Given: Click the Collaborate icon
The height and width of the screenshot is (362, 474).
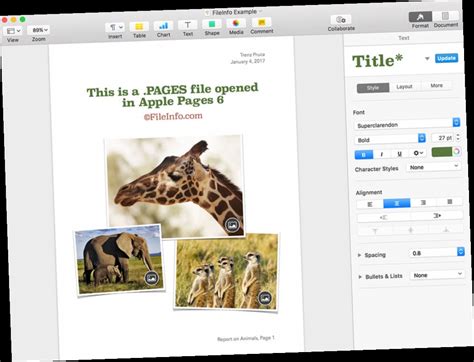Looking at the screenshot, I should tap(341, 20).
